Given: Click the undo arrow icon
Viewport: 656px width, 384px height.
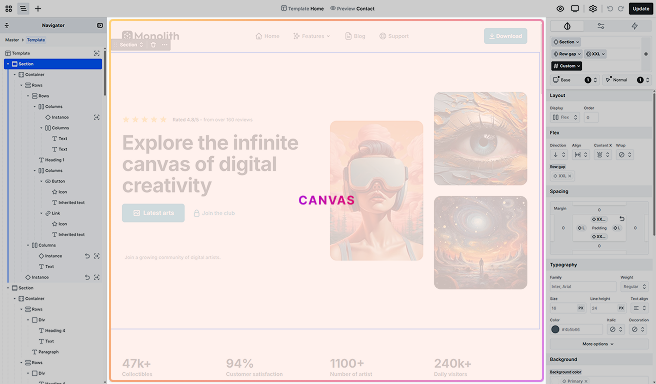Looking at the screenshot, I should pos(610,8).
